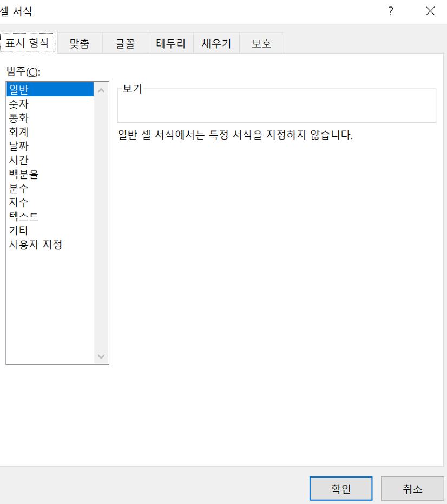
Task: Switch to the 보호 tab
Action: [x=261, y=43]
